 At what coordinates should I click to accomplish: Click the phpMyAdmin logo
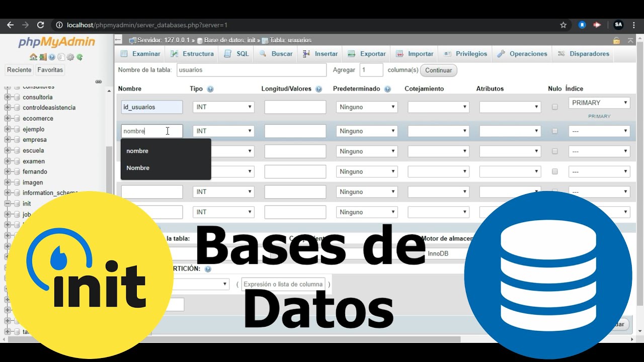(x=57, y=42)
